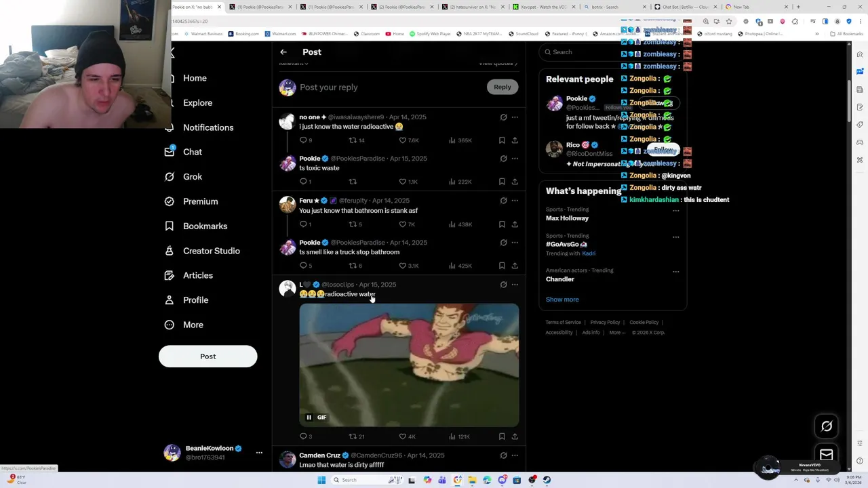Viewport: 868px width, 488px height.
Task: Open more menu on no one's reply
Action: coord(515,117)
